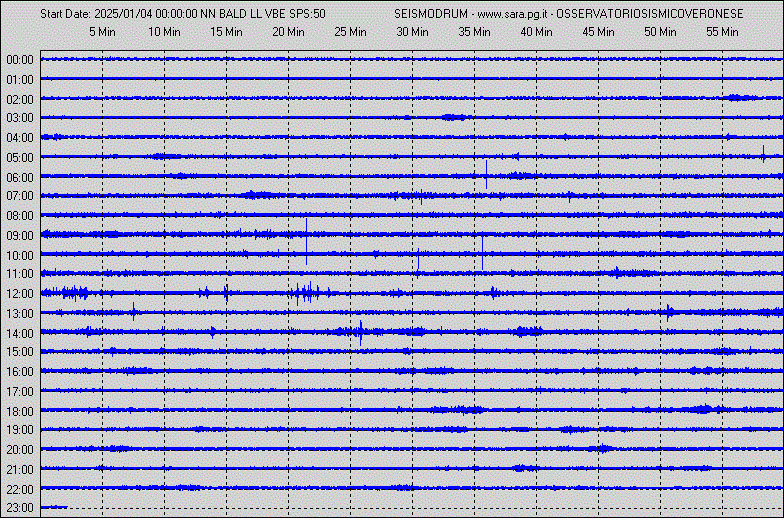
Task: Click the 05:00 hour label
Action: pyautogui.click(x=20, y=158)
